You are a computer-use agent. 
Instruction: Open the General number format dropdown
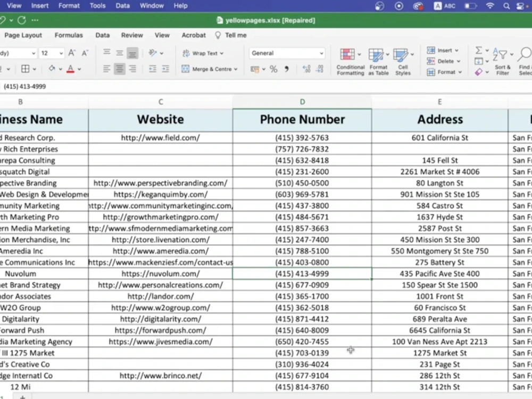287,53
